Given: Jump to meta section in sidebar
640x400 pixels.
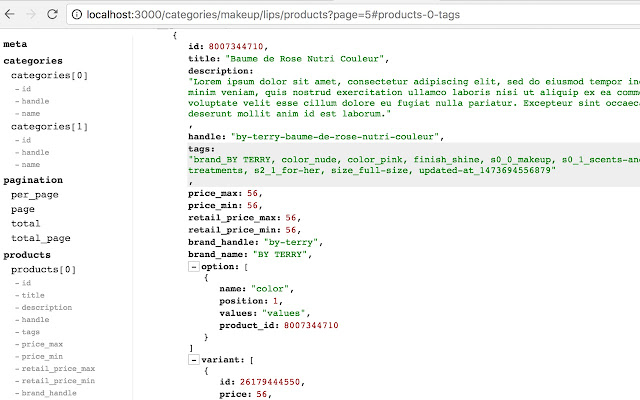Looking at the screenshot, I should click(x=15, y=44).
